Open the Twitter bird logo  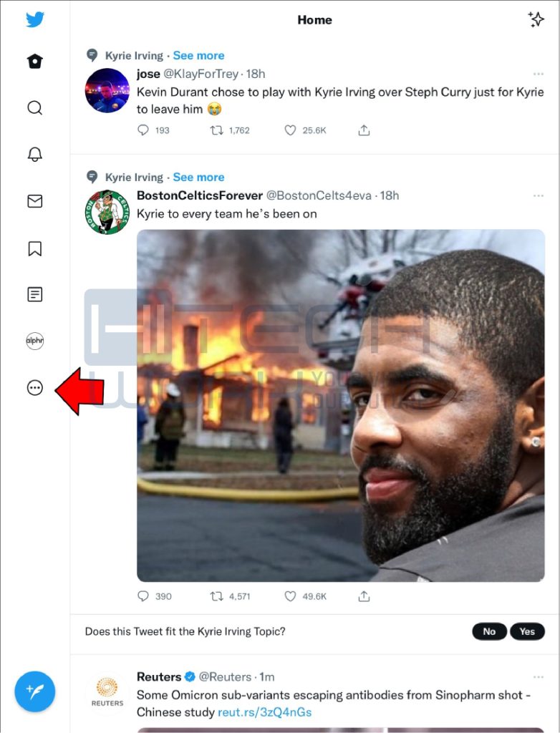coord(35,19)
